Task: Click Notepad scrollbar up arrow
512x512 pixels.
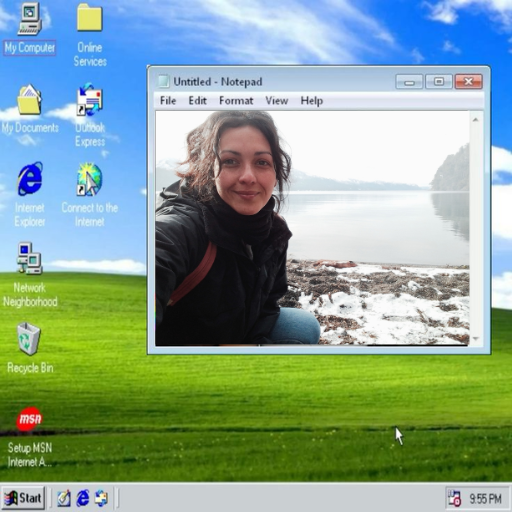Action: point(476,119)
